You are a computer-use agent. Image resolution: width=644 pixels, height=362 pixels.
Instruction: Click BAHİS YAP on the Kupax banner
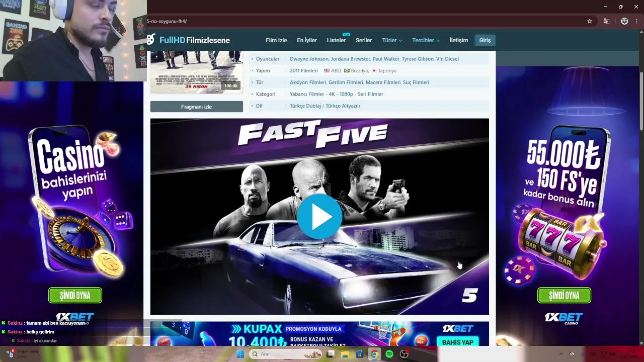[x=458, y=342]
